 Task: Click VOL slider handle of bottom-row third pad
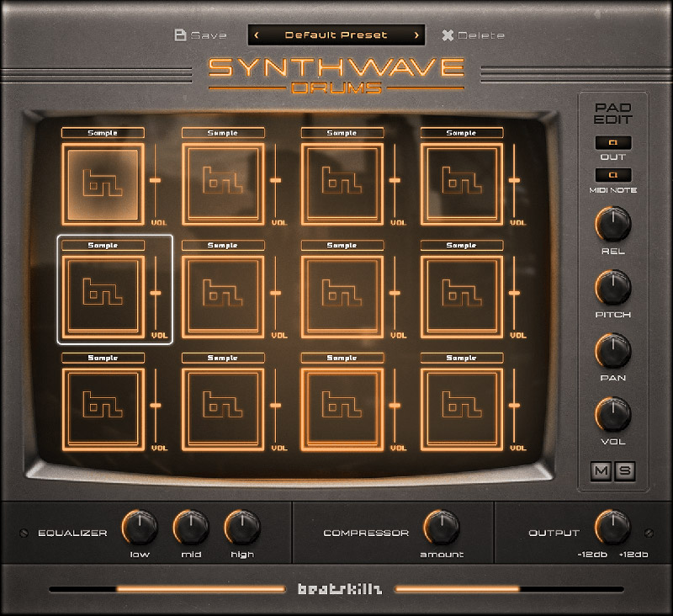[395, 406]
